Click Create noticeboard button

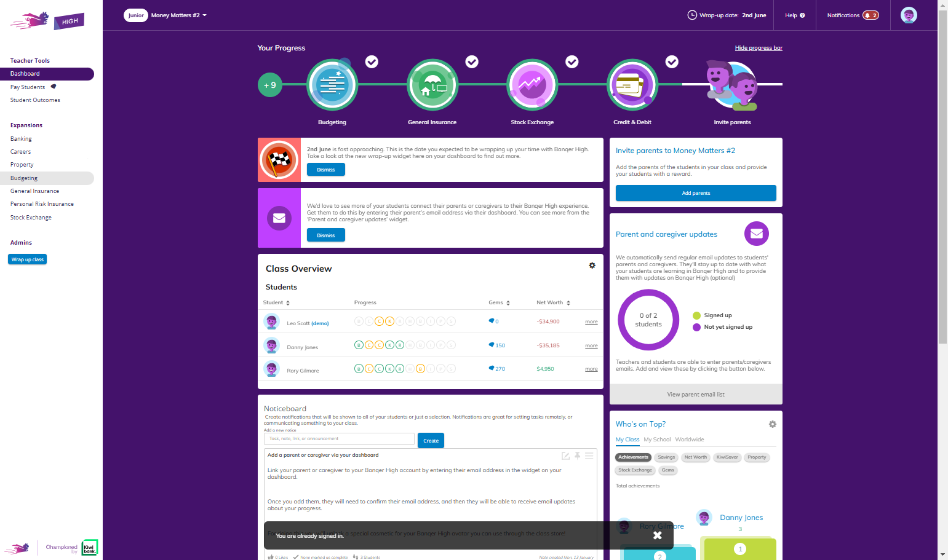(431, 441)
